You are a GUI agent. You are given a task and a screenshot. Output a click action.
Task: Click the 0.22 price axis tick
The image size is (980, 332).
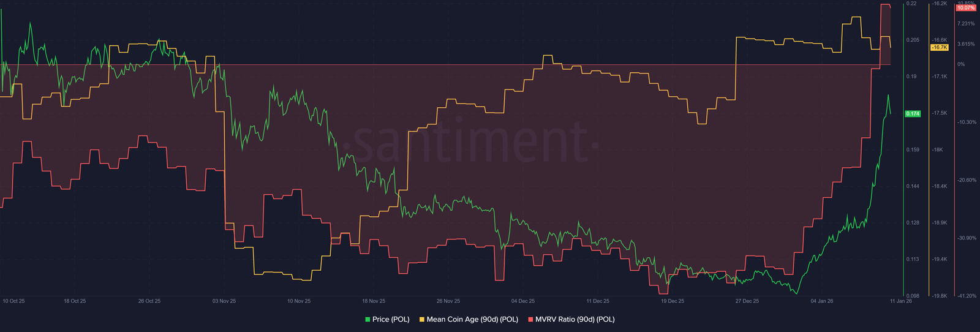click(911, 4)
